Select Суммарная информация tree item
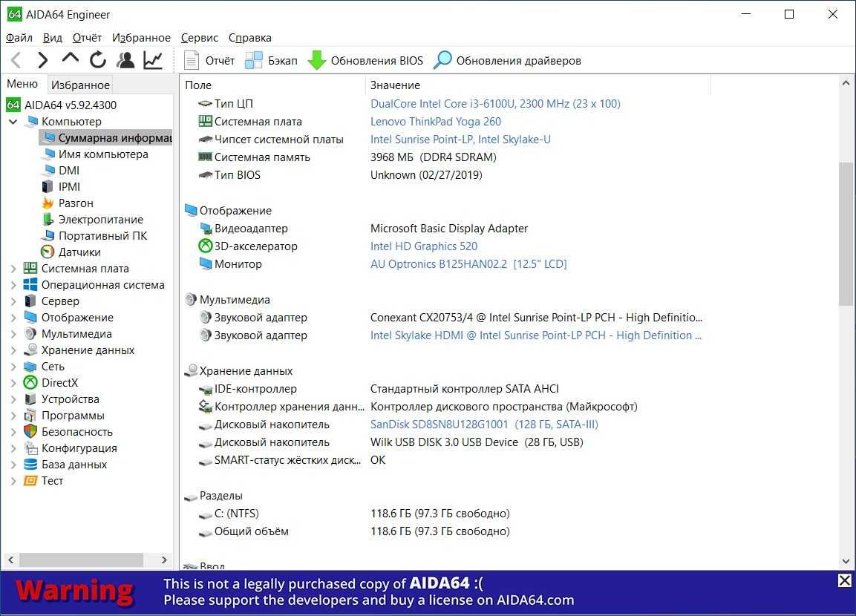 (x=106, y=137)
